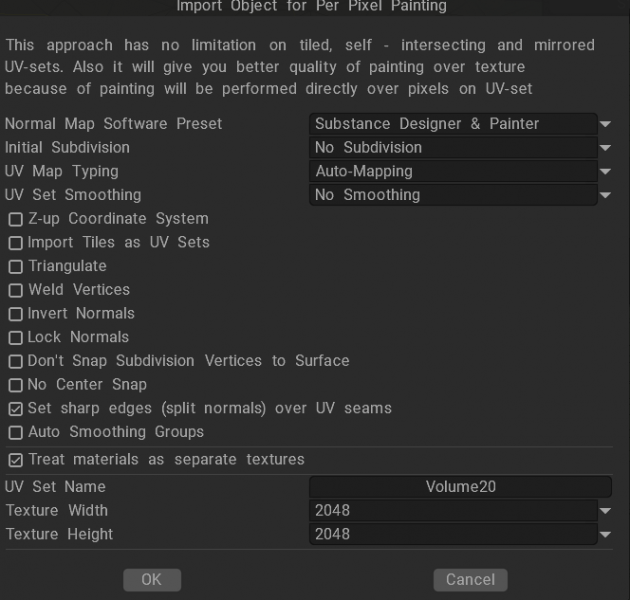Expand Initial Subdivision dropdown arrow

606,148
